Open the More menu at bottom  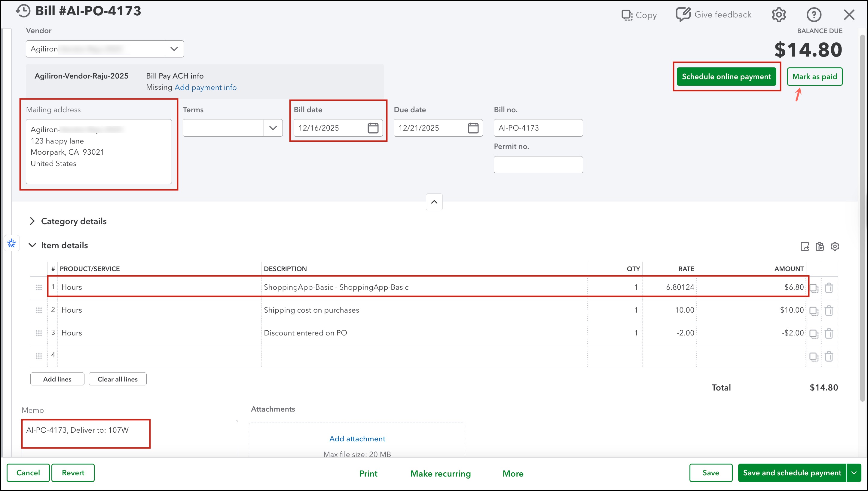pos(512,474)
